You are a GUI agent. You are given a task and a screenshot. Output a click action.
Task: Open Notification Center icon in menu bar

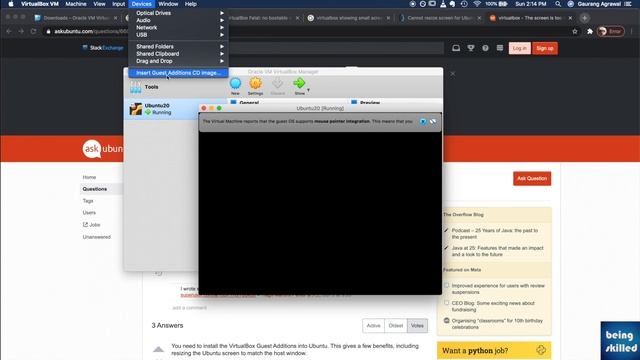pos(628,4)
